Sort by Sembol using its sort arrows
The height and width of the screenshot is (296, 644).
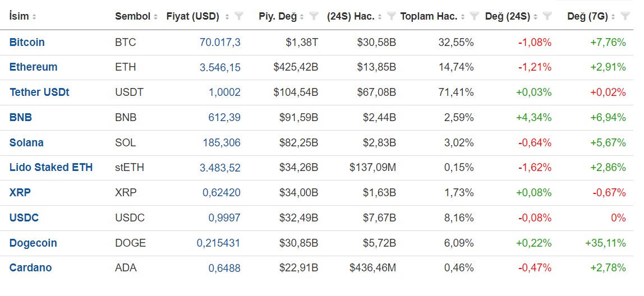pos(155,17)
